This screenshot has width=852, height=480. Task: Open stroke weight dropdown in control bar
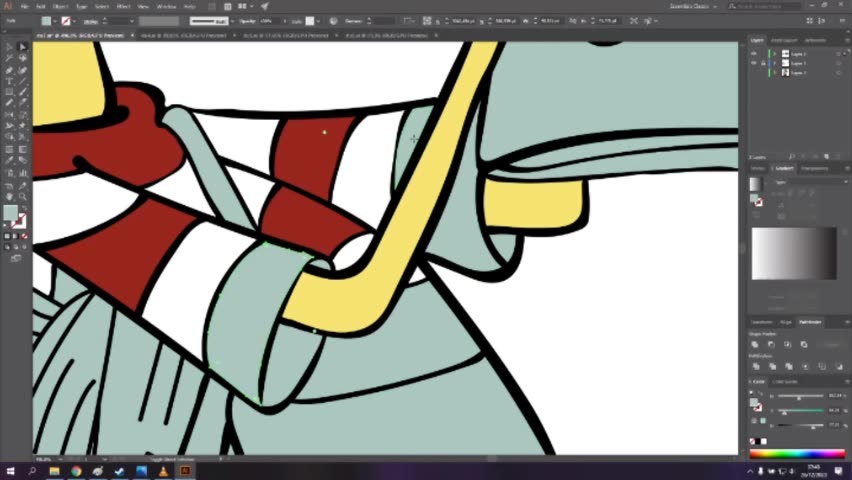click(130, 21)
